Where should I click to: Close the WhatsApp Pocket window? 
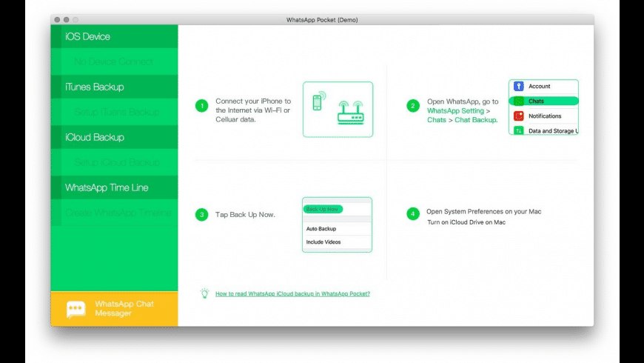(57, 20)
